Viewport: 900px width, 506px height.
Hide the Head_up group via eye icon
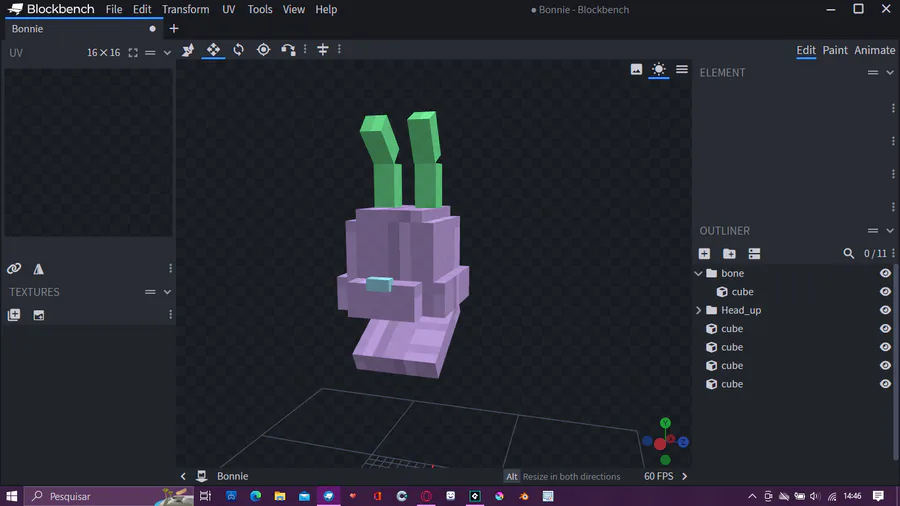(x=885, y=310)
